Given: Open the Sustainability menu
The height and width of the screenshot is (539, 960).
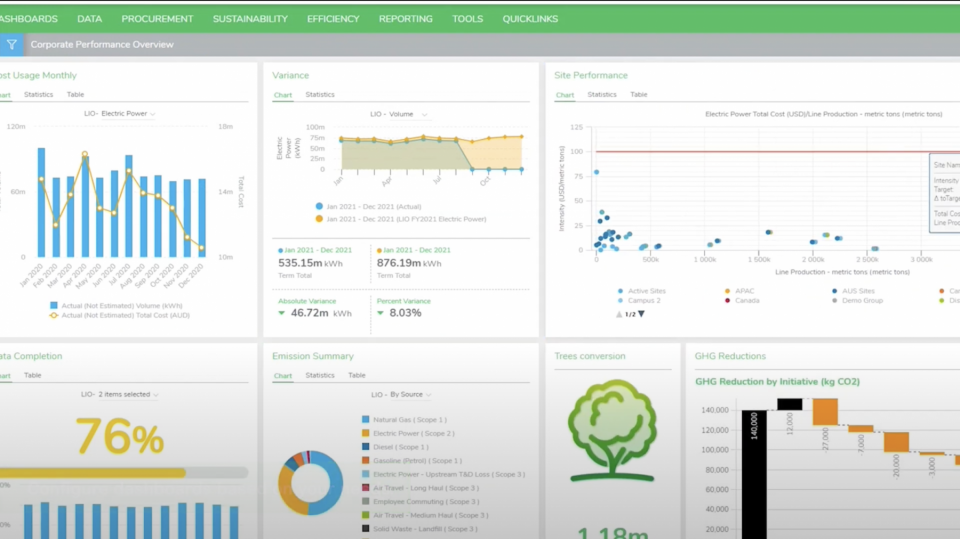Looking at the screenshot, I should (x=250, y=18).
